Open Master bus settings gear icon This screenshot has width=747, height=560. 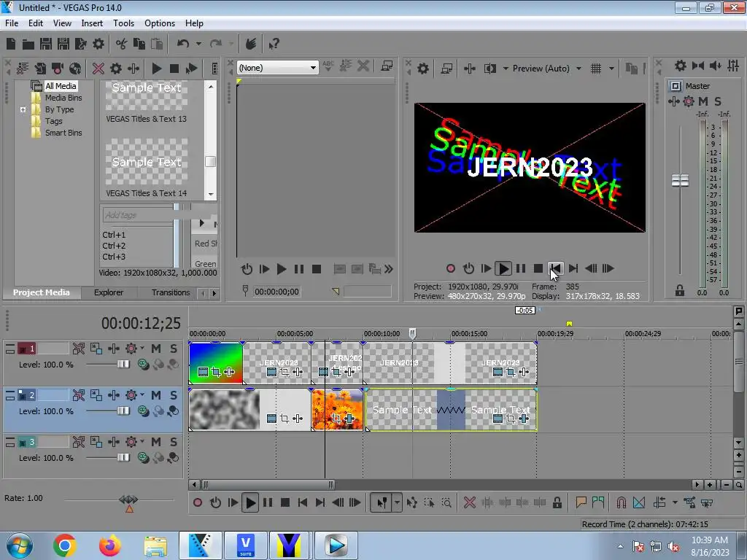coord(681,66)
